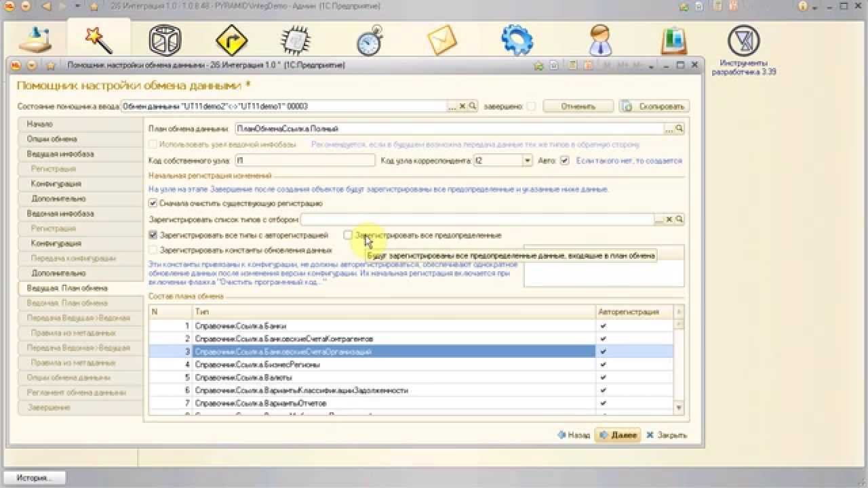Open search for План обмена данными field
This screenshot has height=488, width=868.
(679, 128)
